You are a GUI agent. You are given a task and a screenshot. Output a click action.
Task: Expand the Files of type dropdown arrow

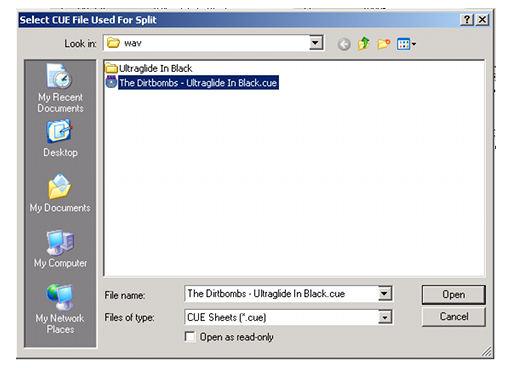(384, 317)
